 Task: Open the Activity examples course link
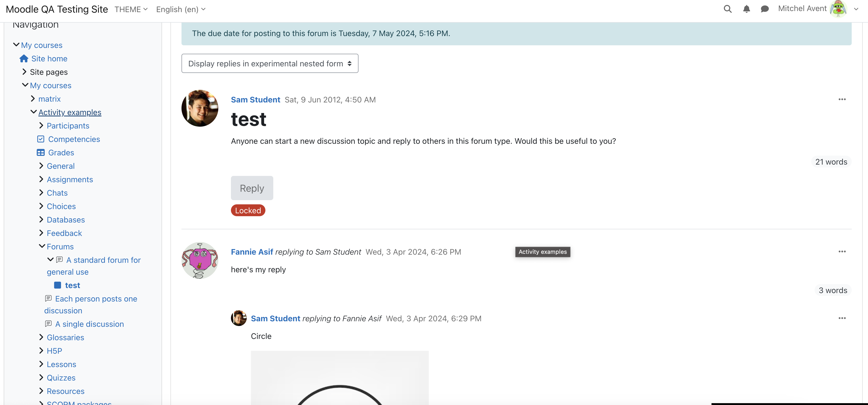tap(70, 112)
